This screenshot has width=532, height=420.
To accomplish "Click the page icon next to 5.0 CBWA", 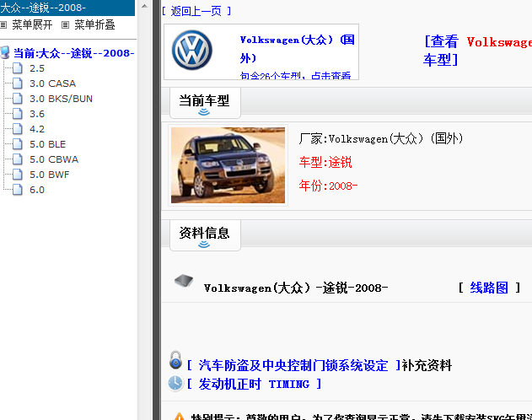I will point(18,159).
